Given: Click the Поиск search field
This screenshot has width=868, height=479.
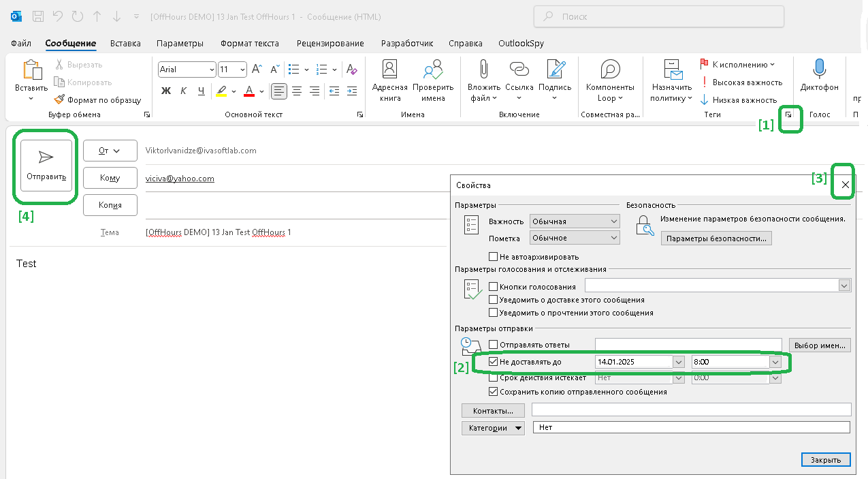Looking at the screenshot, I should click(x=658, y=16).
